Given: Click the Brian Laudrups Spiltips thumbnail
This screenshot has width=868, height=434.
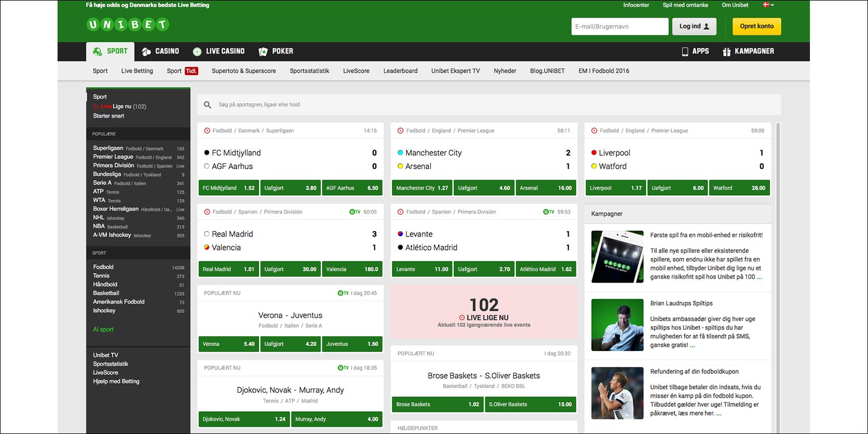Looking at the screenshot, I should pyautogui.click(x=617, y=325).
